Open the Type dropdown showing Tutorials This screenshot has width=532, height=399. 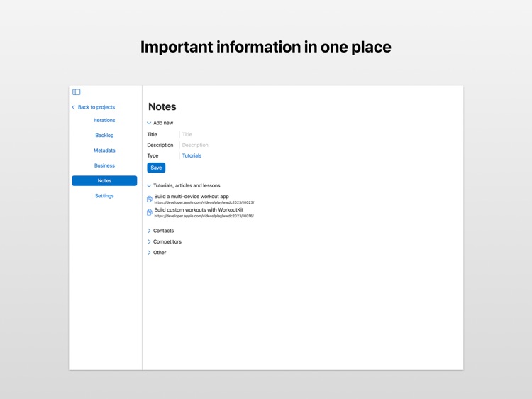pyautogui.click(x=192, y=156)
